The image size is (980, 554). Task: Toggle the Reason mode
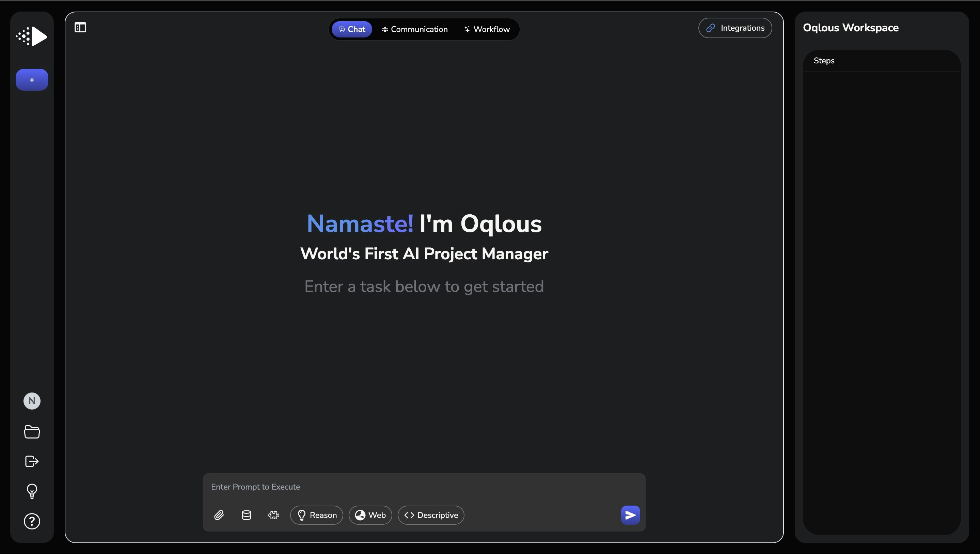[317, 515]
